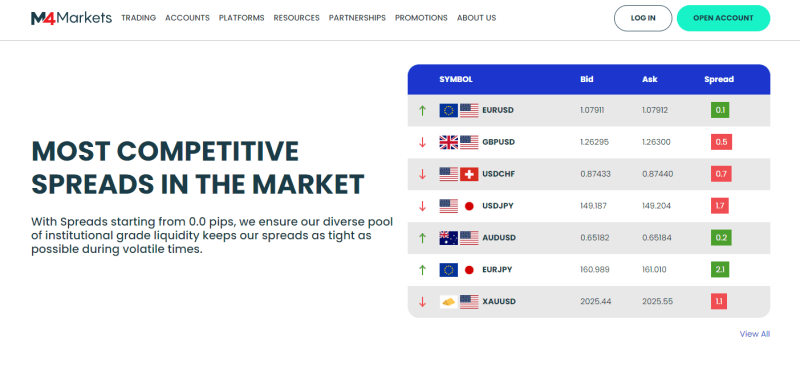800x368 pixels.
Task: Open the Accounts menu
Action: 187,18
